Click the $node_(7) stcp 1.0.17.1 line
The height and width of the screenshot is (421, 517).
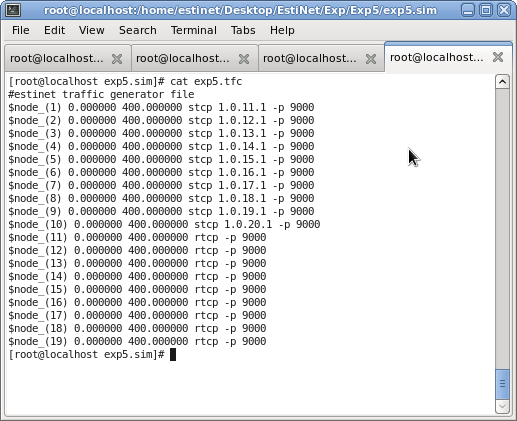pyautogui.click(x=161, y=186)
